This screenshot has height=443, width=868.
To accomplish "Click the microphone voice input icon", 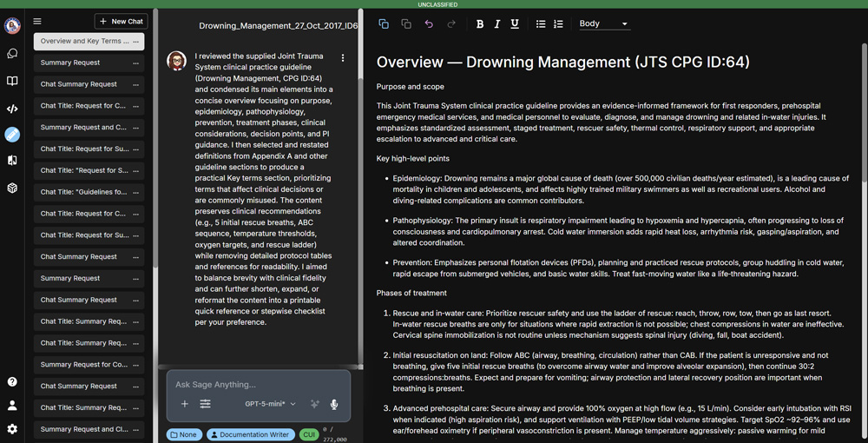I will pos(334,404).
